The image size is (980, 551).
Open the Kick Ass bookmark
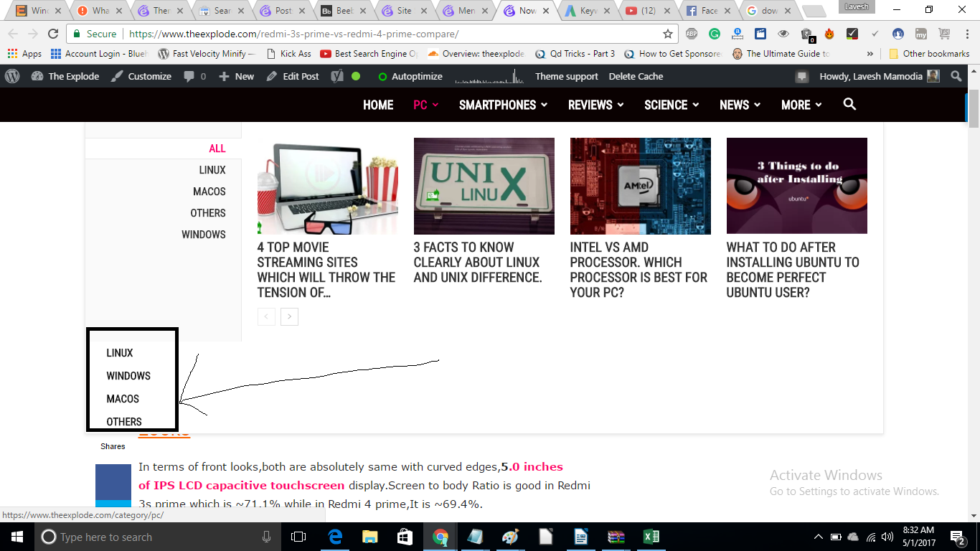tap(288, 54)
